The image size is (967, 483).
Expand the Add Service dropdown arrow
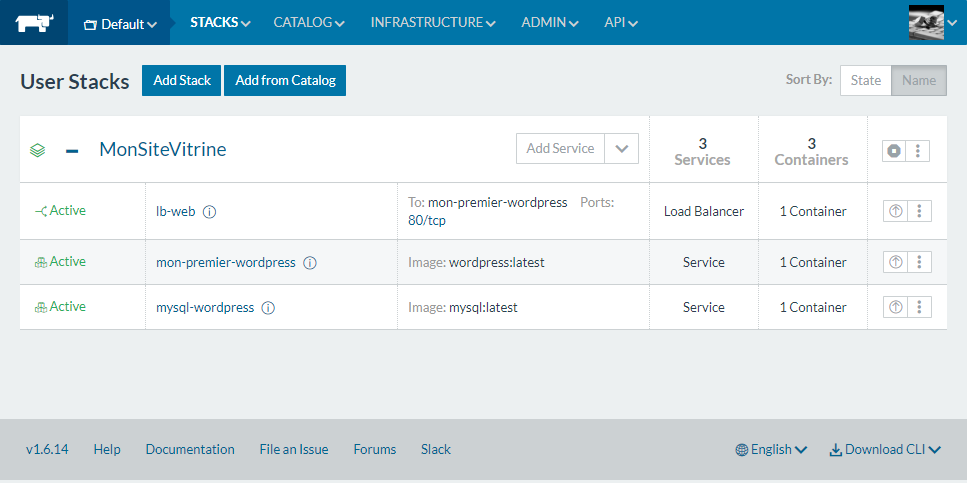622,149
